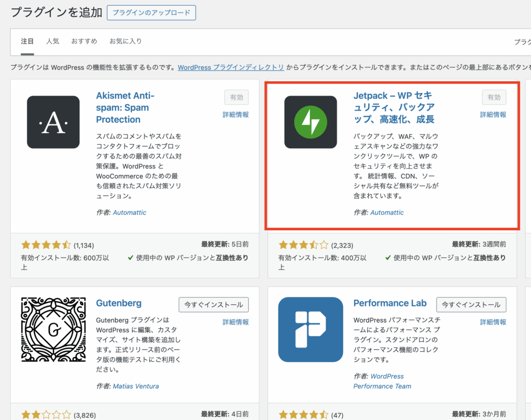Click the Gutenberg description paragraph
The height and width of the screenshot is (420, 531).
pos(138,344)
